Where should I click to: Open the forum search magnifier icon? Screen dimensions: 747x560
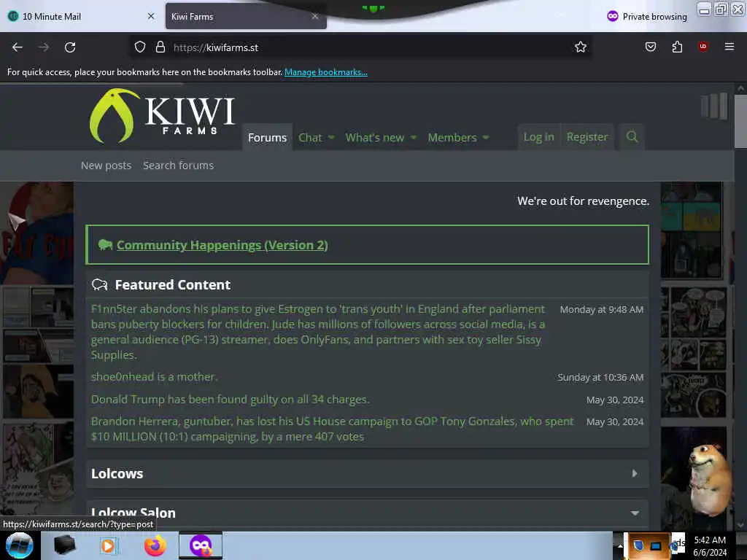tap(632, 137)
